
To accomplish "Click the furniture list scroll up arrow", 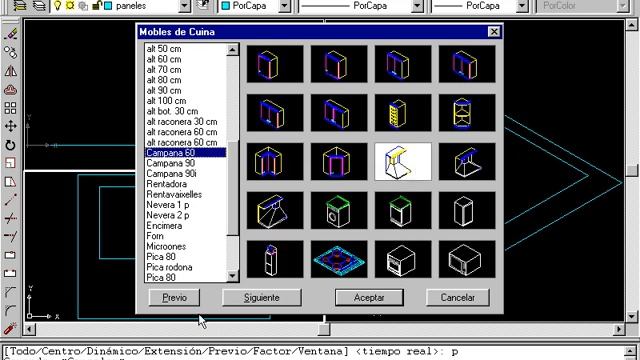I will [232, 50].
